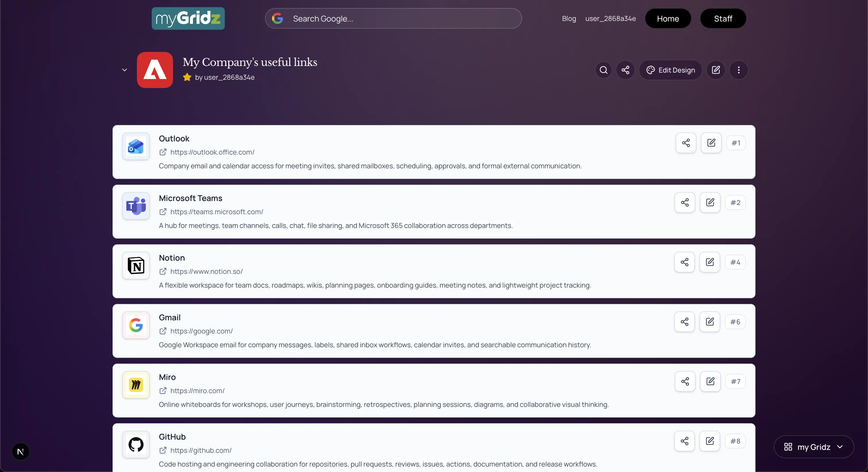The image size is (868, 472).
Task: Collapse the grid header chevron
Action: tap(124, 70)
